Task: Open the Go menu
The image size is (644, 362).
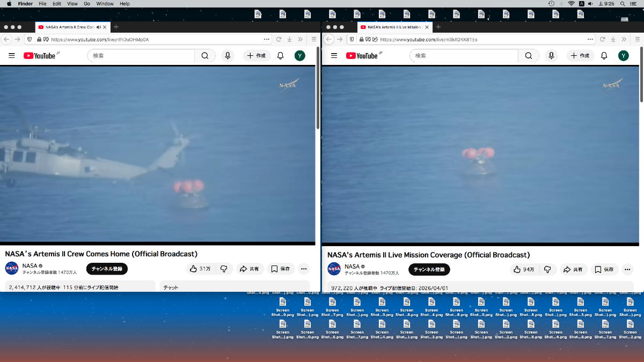Action: click(x=86, y=4)
